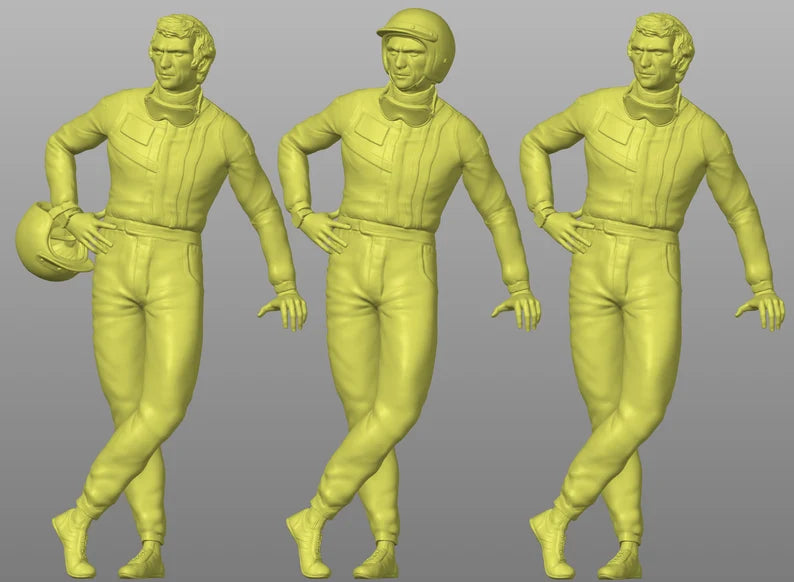Click the goggles around the left figure's neck
The height and width of the screenshot is (582, 794).
click(x=173, y=107)
